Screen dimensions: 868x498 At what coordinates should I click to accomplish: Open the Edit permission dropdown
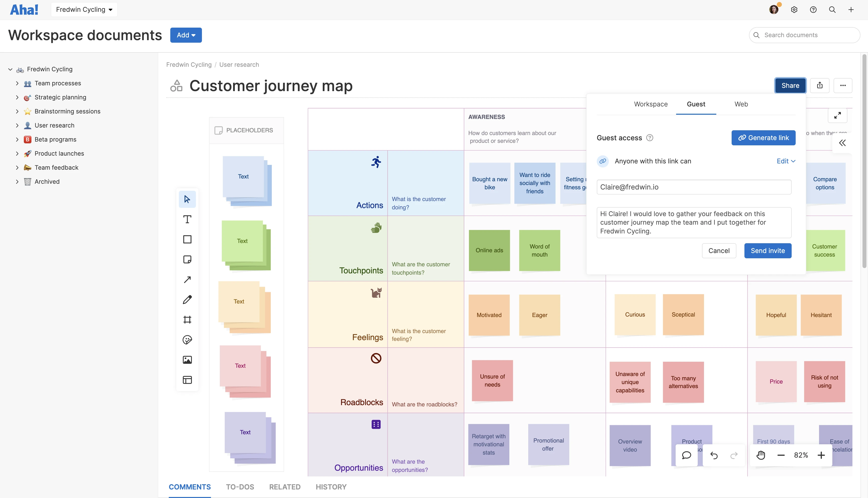pos(786,161)
